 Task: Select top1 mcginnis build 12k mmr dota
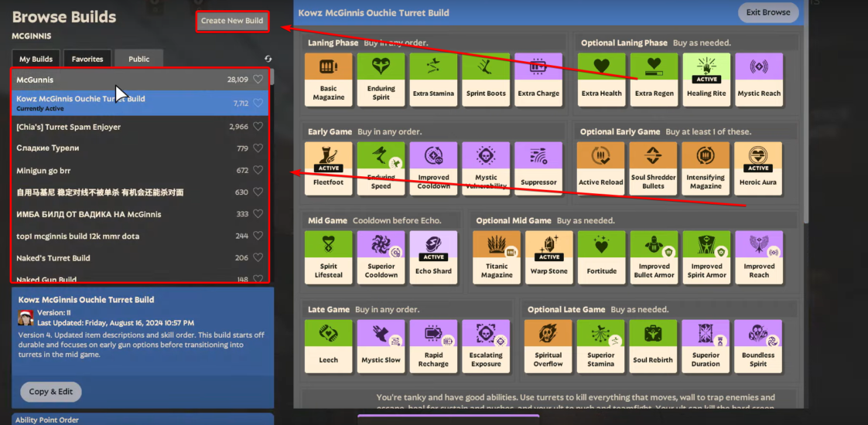[140, 236]
